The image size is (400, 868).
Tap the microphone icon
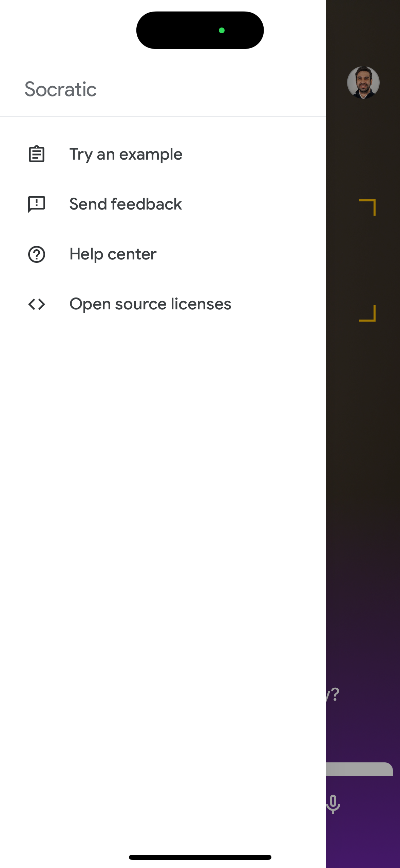333,804
